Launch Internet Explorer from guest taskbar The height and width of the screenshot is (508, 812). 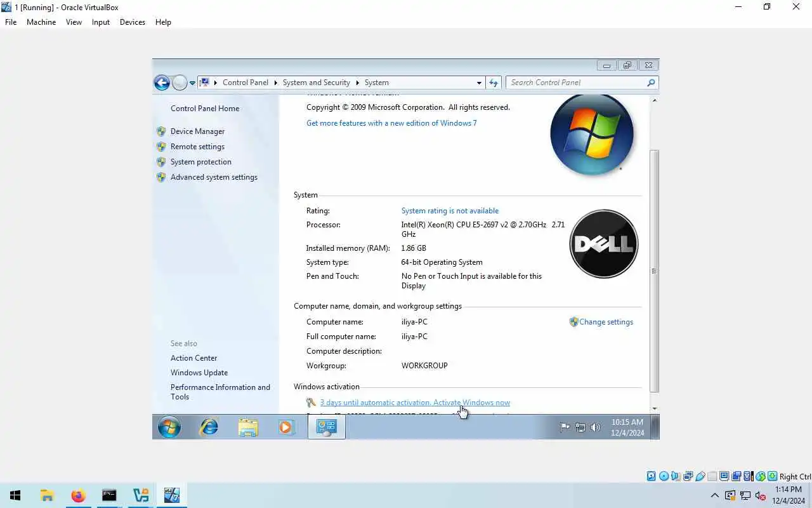click(208, 427)
